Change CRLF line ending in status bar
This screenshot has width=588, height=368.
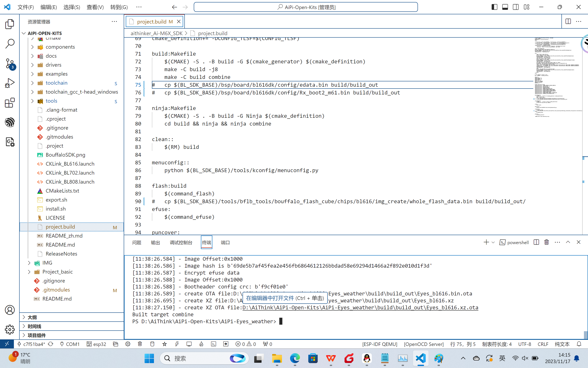point(543,344)
